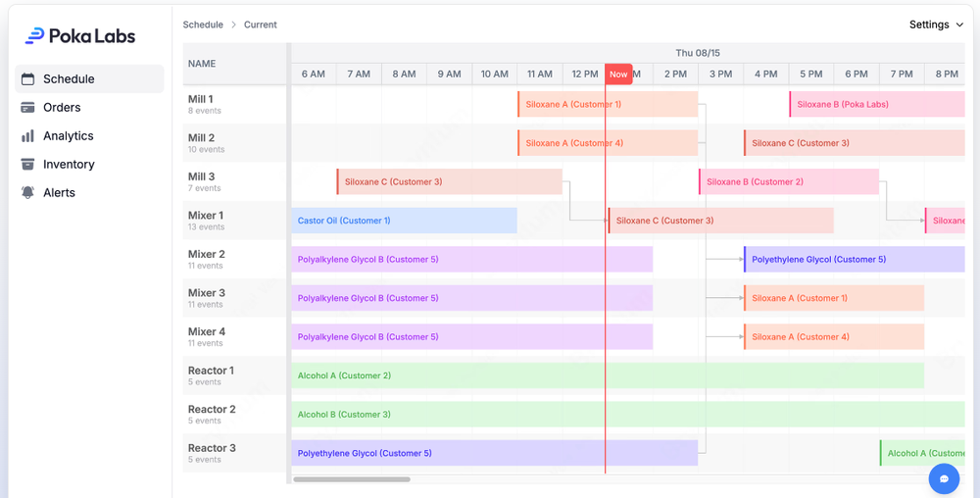Open Polyalkylene Glycol B event on Mixer 4
The image size is (980, 498).
472,337
